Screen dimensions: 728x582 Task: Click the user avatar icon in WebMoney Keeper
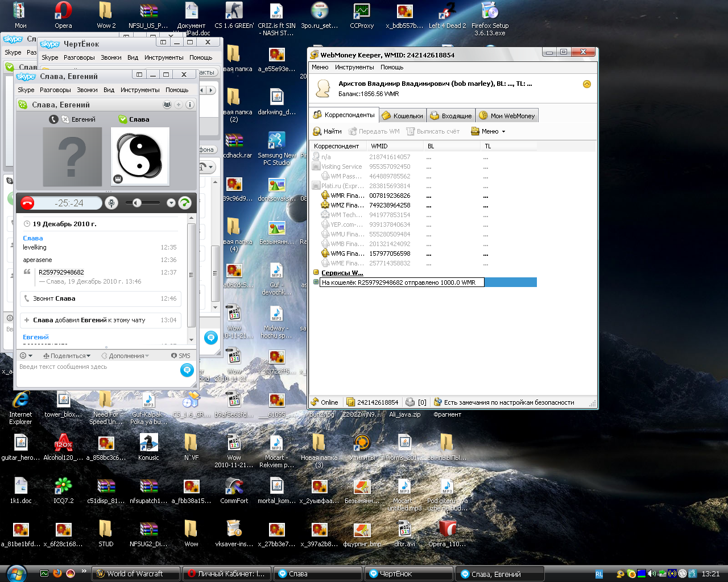point(323,88)
